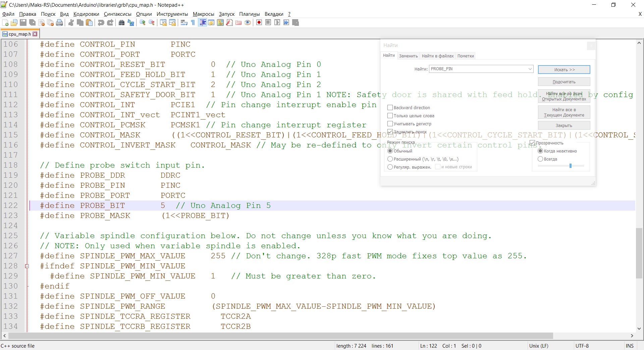Click the 'Закрыть' button in Find dialog
Image resolution: width=644 pixels, height=350 pixels.
[564, 126]
